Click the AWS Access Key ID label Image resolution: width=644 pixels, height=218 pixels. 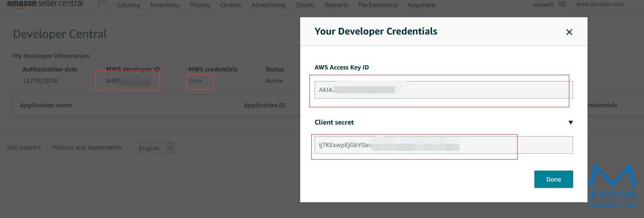342,68
